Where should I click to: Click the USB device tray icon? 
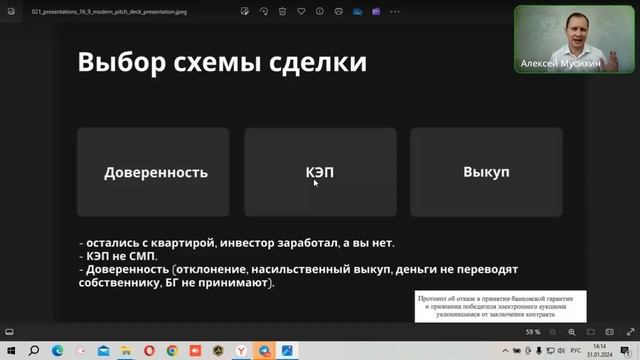[x=528, y=351]
